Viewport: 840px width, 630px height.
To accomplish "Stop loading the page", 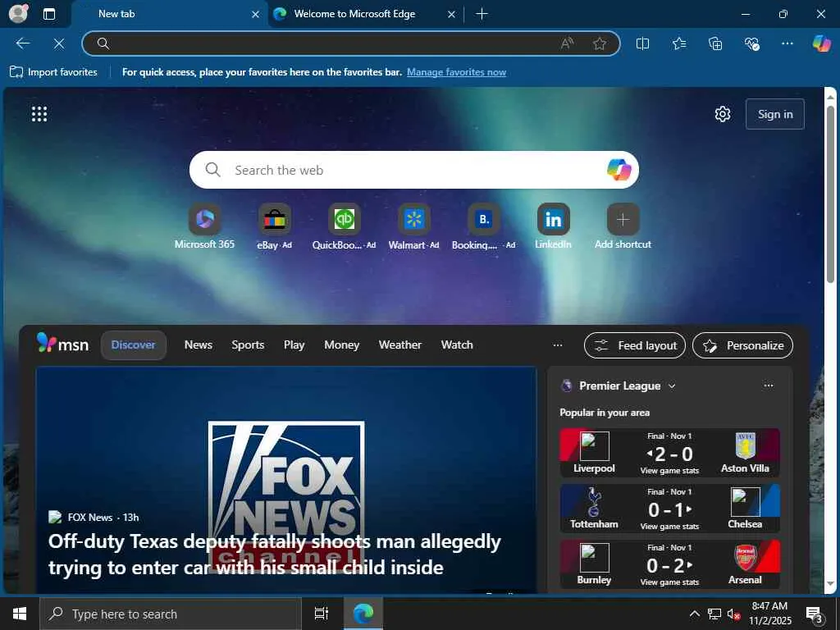I will tap(59, 43).
